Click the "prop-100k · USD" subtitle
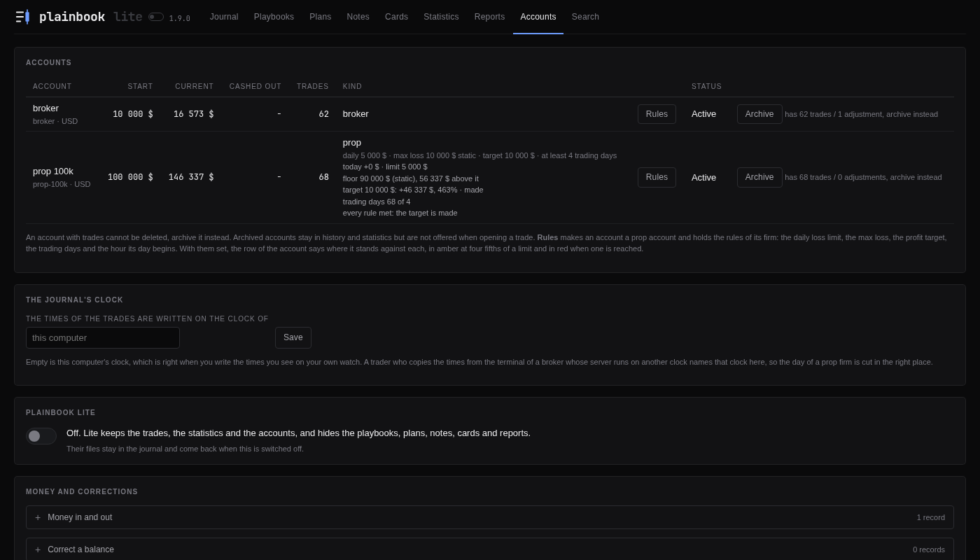980x560 pixels. (62, 184)
